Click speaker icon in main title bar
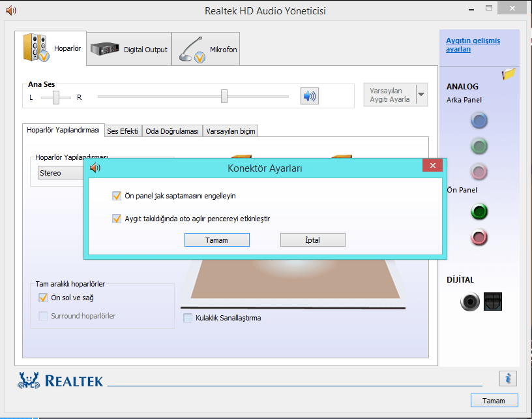Screen dimensions: 532x419 click(x=10, y=10)
